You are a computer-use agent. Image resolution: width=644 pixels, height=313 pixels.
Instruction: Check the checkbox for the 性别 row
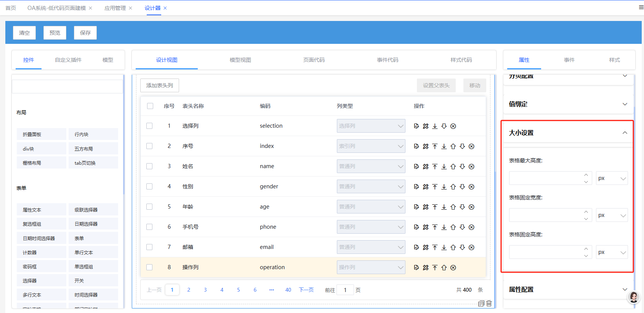pyautogui.click(x=149, y=187)
